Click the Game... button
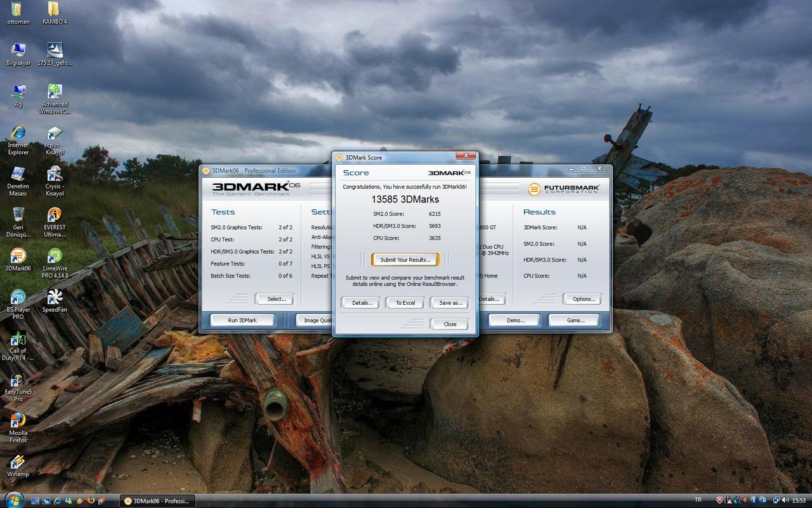This screenshot has height=508, width=812. pos(575,320)
